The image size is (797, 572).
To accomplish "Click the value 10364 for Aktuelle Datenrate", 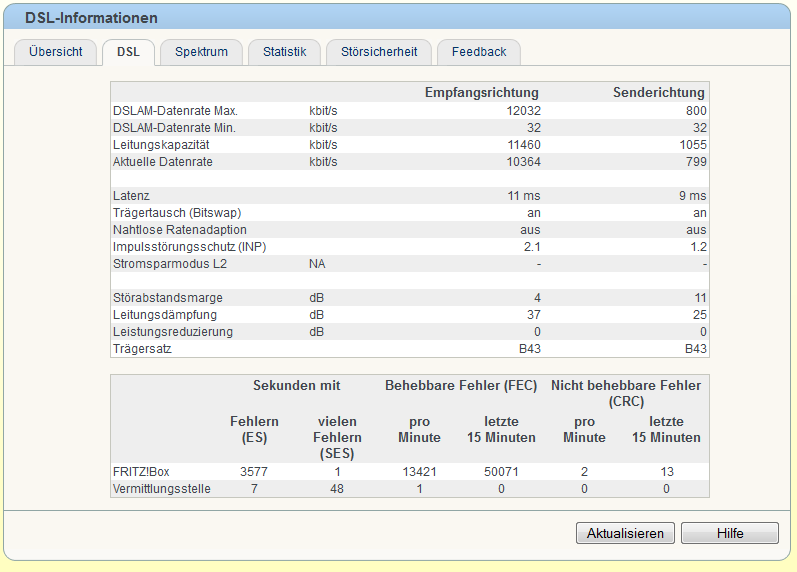I will [x=524, y=162].
